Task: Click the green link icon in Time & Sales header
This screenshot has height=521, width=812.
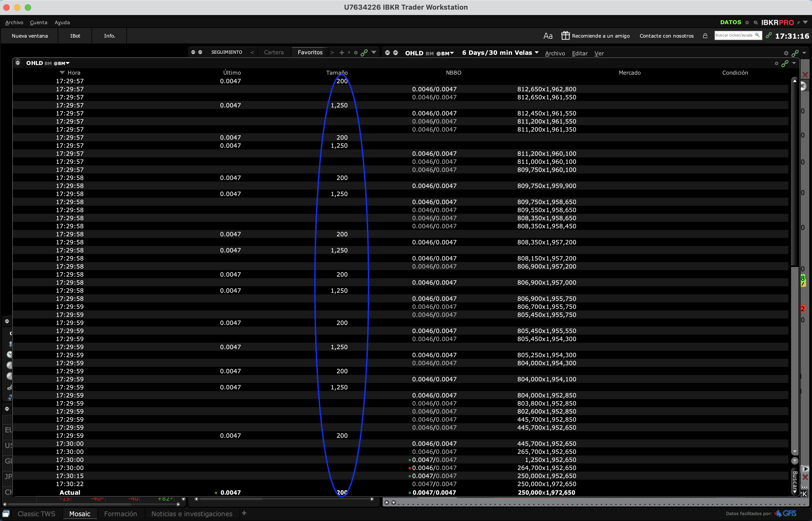Action: 785,63
